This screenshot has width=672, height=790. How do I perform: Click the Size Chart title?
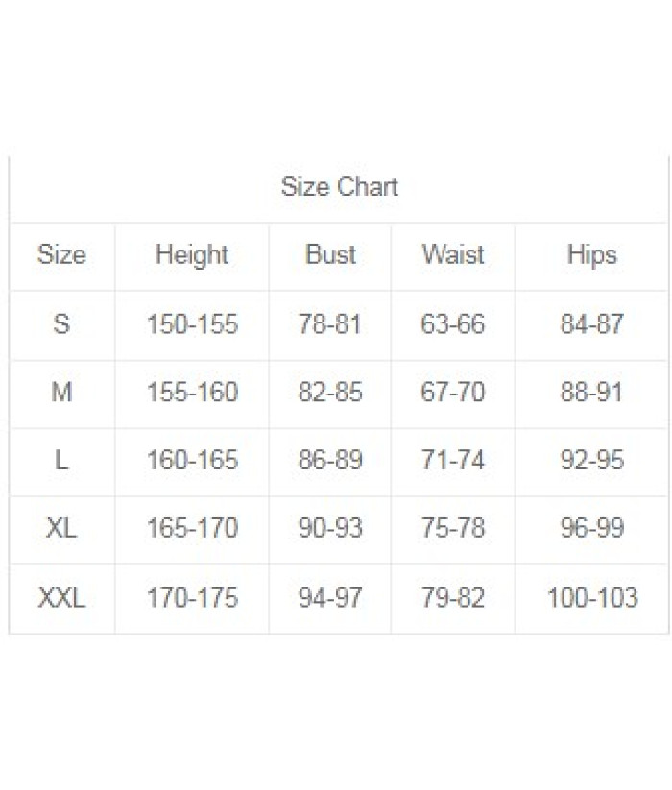click(339, 187)
